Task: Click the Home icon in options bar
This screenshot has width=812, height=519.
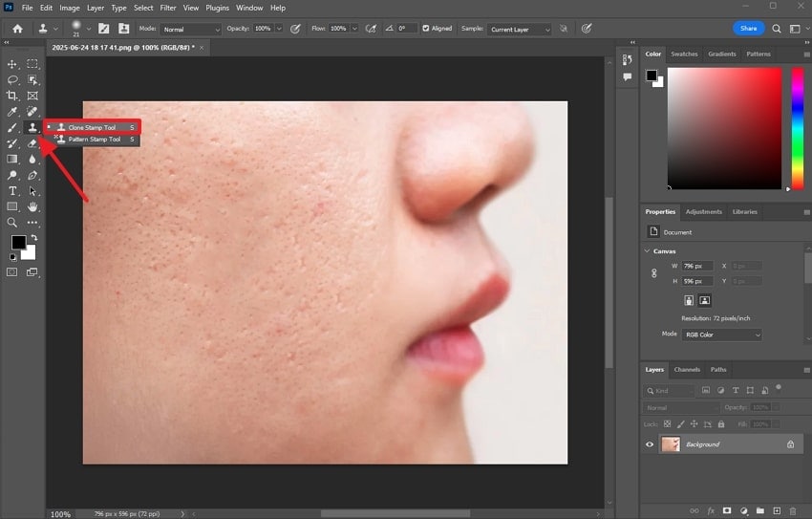Action: 17,29
